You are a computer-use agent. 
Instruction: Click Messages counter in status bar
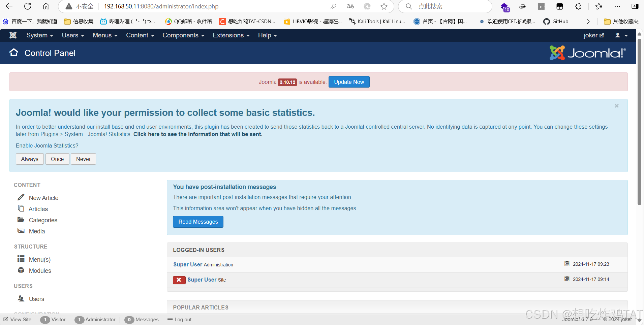(142, 320)
